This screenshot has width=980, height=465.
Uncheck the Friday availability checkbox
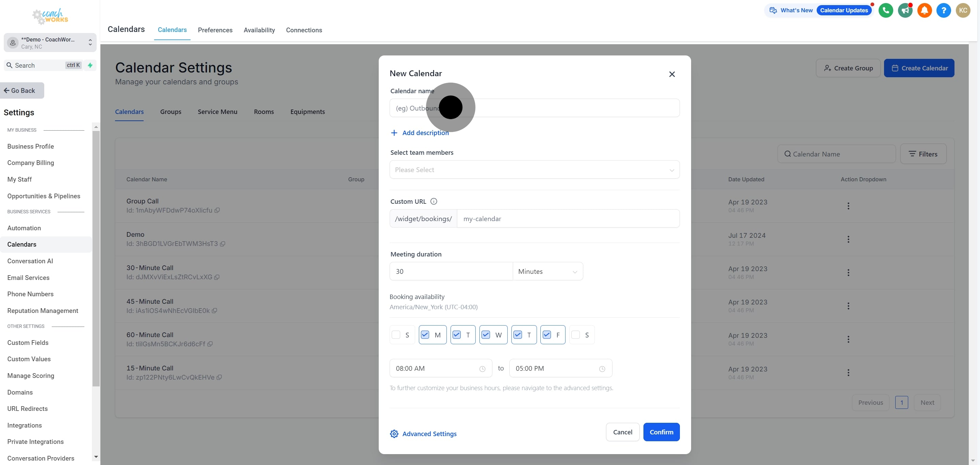tap(547, 335)
